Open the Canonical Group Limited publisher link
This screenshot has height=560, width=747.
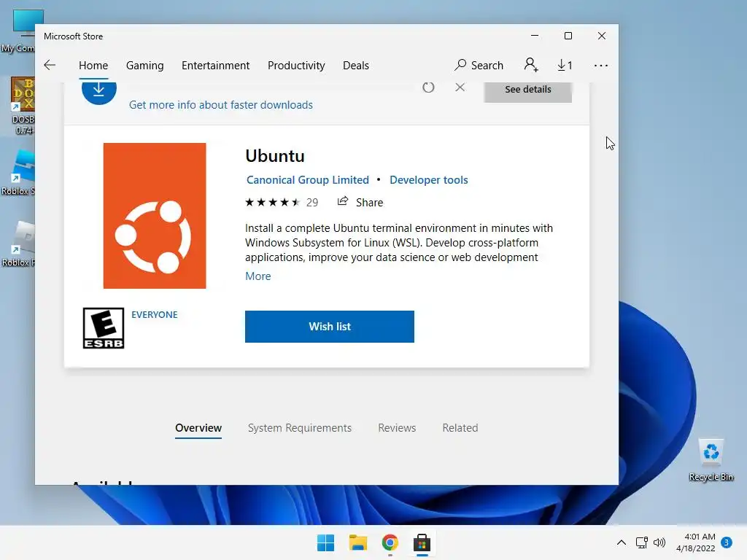tap(308, 180)
